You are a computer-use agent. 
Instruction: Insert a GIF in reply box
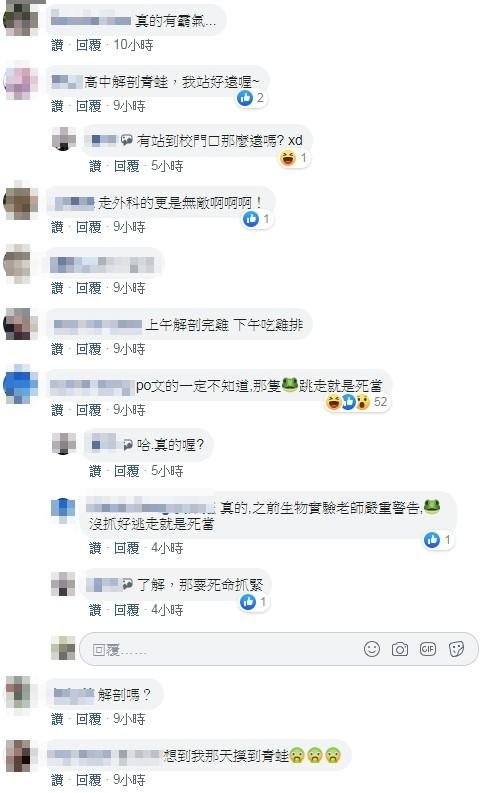(x=428, y=649)
